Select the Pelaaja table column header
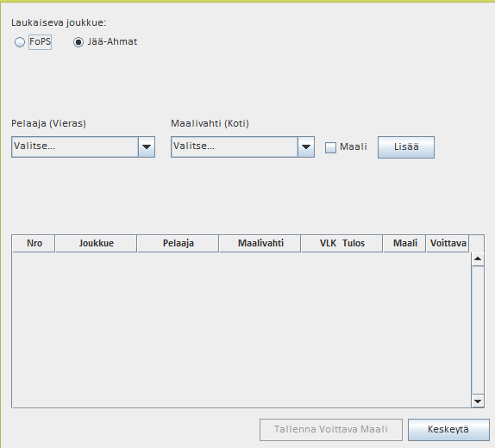The height and width of the screenshot is (448, 495). [x=178, y=243]
